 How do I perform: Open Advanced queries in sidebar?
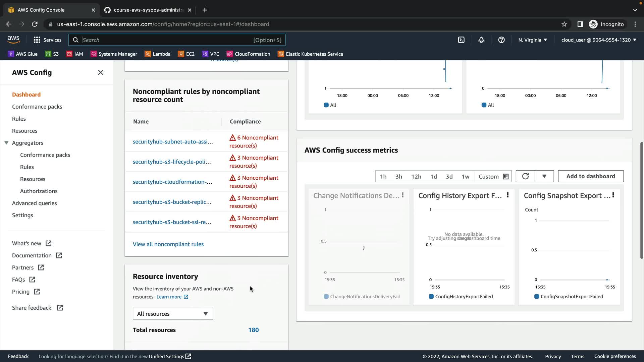[x=34, y=203]
